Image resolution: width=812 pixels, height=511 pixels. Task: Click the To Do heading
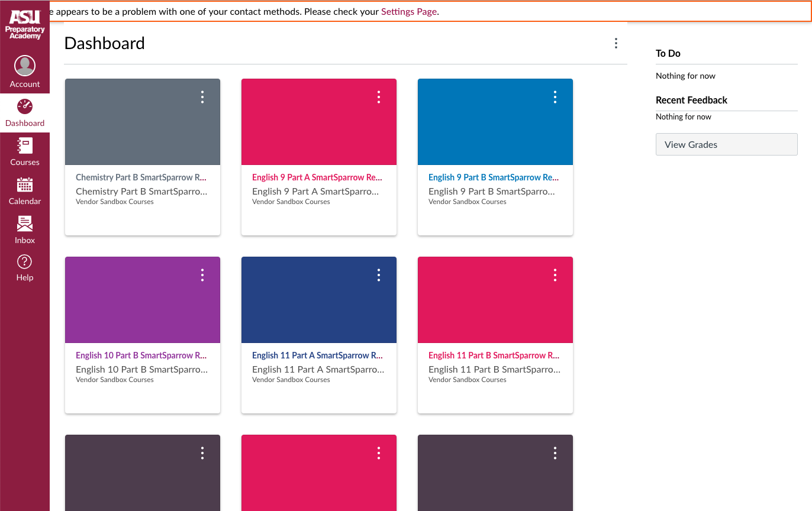click(x=668, y=53)
